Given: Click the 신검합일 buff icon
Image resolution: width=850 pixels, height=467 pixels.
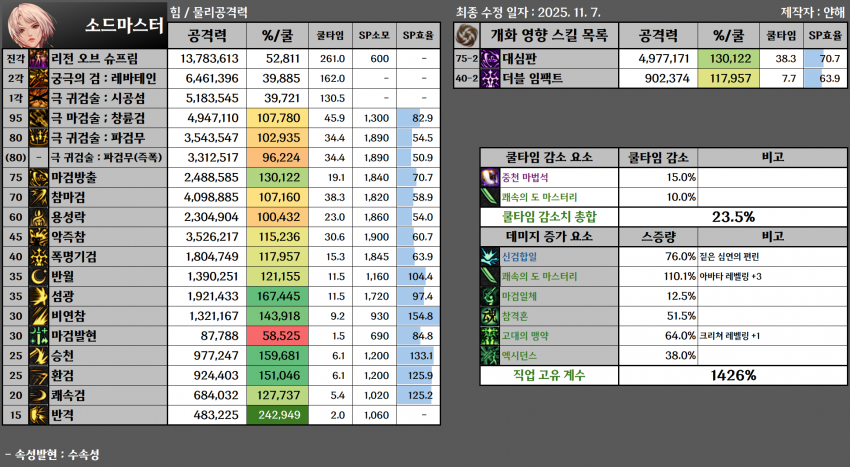Looking at the screenshot, I should tap(490, 256).
